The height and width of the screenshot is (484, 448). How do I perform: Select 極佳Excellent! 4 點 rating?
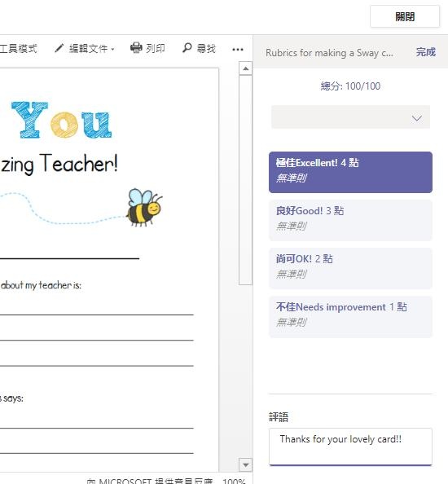tap(350, 172)
